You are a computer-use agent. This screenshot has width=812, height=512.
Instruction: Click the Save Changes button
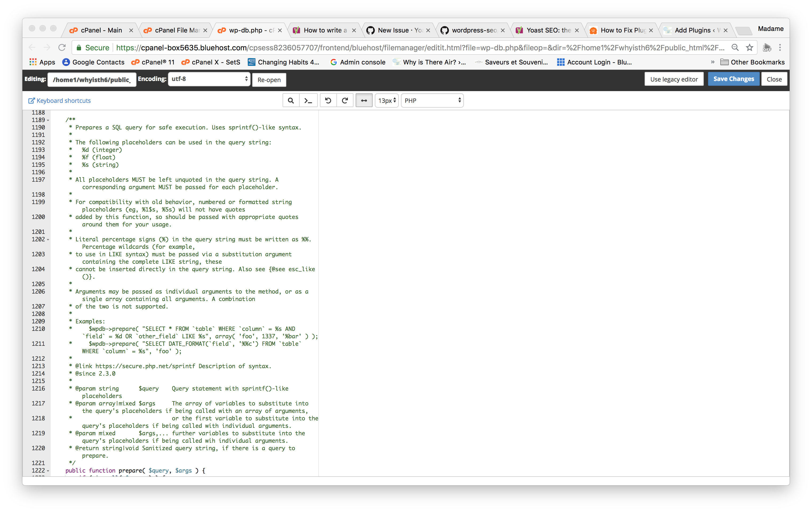733,79
